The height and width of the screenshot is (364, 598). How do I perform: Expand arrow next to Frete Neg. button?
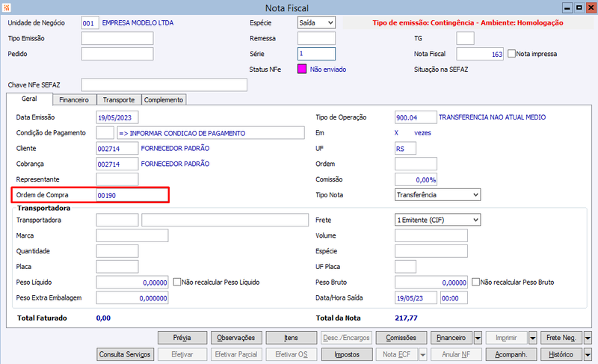click(x=588, y=338)
